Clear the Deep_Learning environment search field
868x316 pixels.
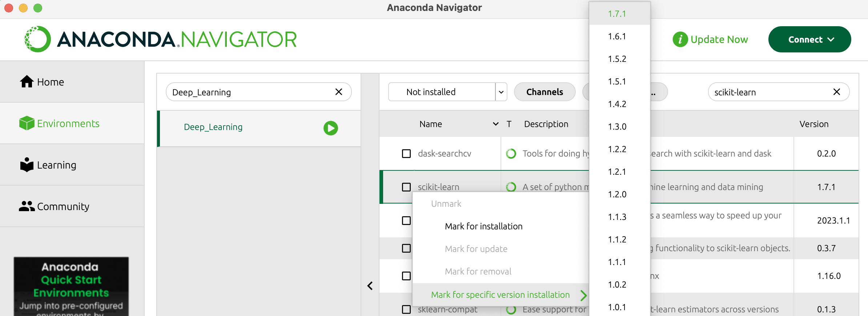[x=338, y=92]
